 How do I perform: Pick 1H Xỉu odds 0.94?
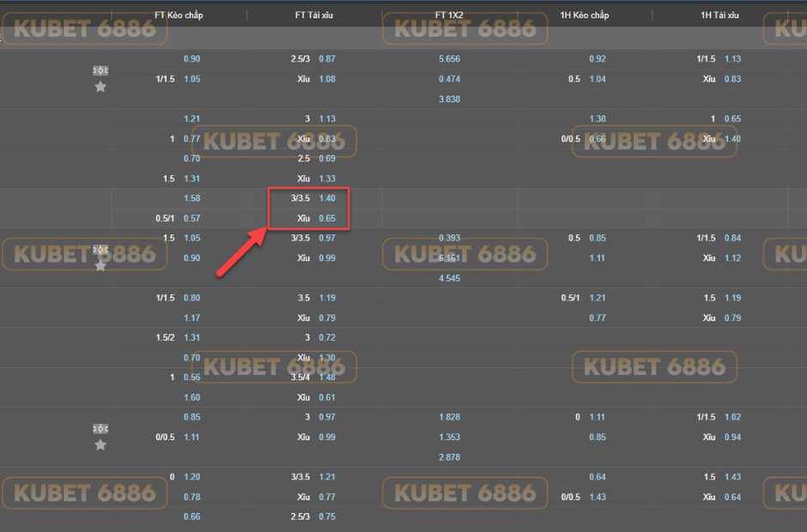(x=732, y=437)
